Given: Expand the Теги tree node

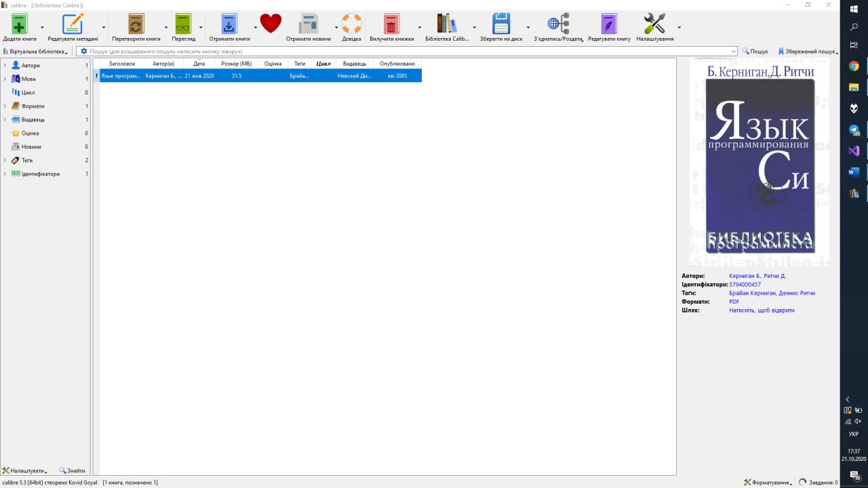Looking at the screenshot, I should [x=5, y=160].
